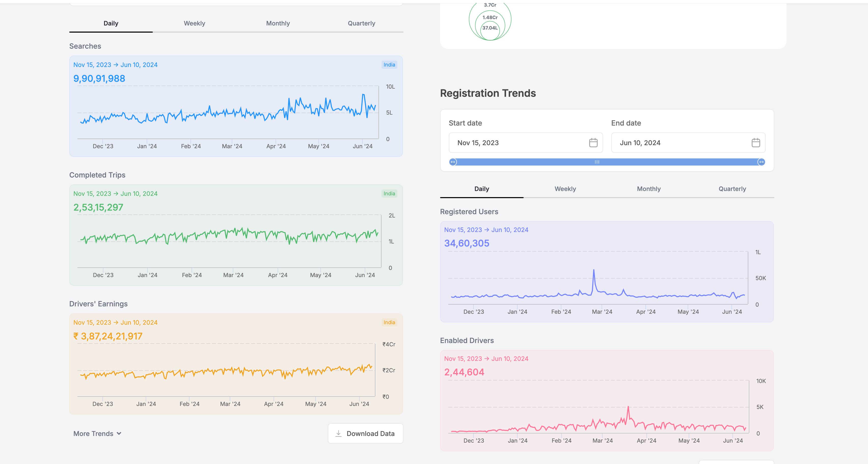Image resolution: width=868 pixels, height=464 pixels.
Task: Expand the More Trends section
Action: tap(93, 434)
